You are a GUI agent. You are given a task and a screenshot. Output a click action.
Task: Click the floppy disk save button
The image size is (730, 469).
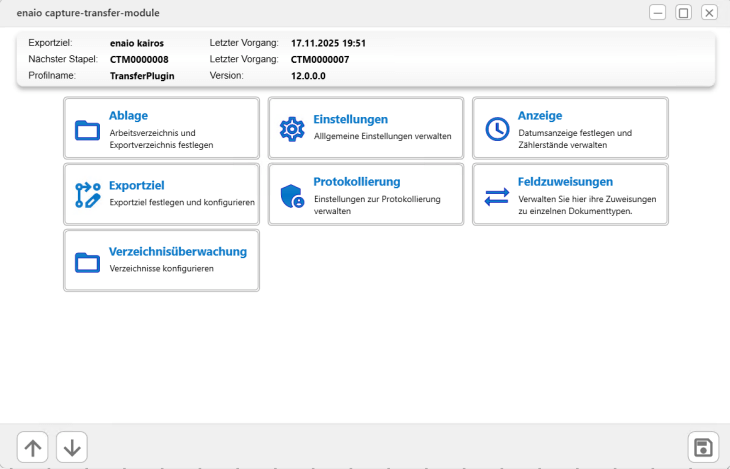pos(703,447)
